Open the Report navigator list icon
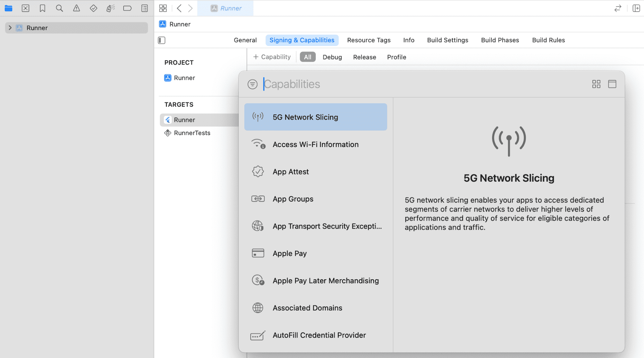Viewport: 644px width, 358px height. coord(145,8)
